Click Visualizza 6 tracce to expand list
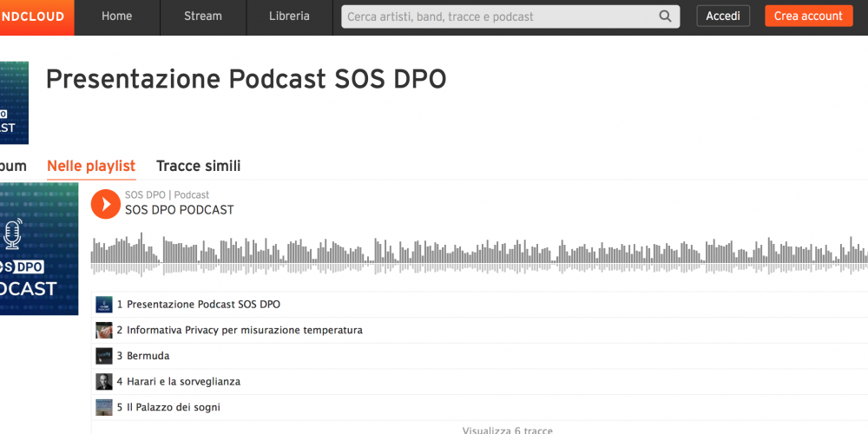This screenshot has width=868, height=434. [507, 430]
